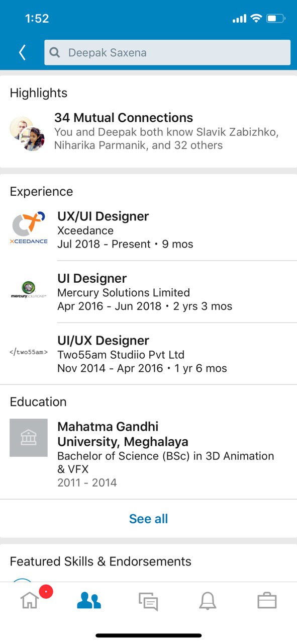Tap the university building placeholder icon
Screen dimensions: 297x644
pyautogui.click(x=29, y=438)
